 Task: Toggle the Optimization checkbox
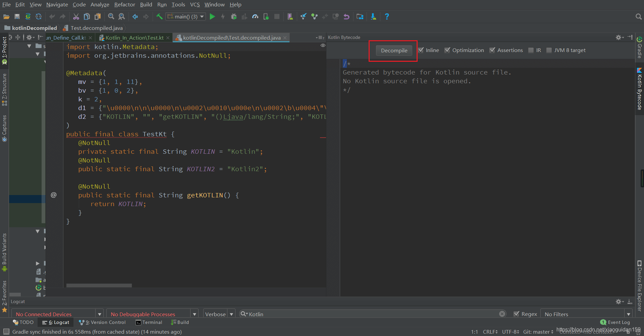click(447, 50)
